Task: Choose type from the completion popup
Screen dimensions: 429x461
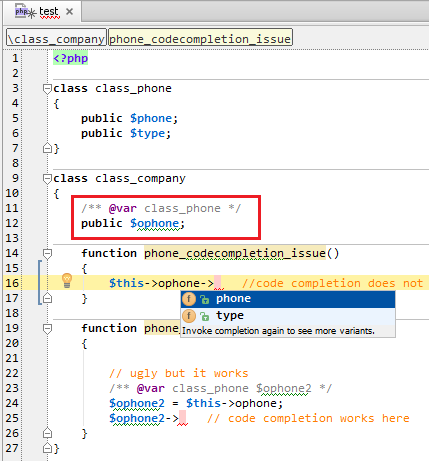Action: [288, 316]
